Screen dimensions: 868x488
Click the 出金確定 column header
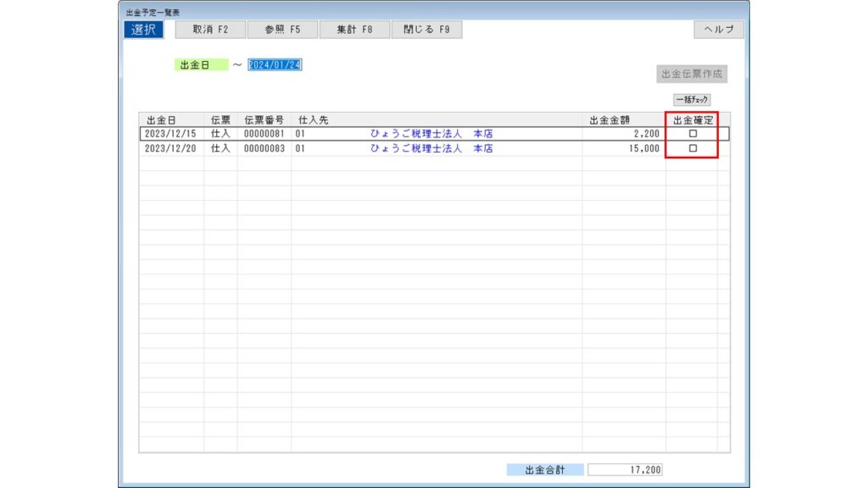pos(693,119)
